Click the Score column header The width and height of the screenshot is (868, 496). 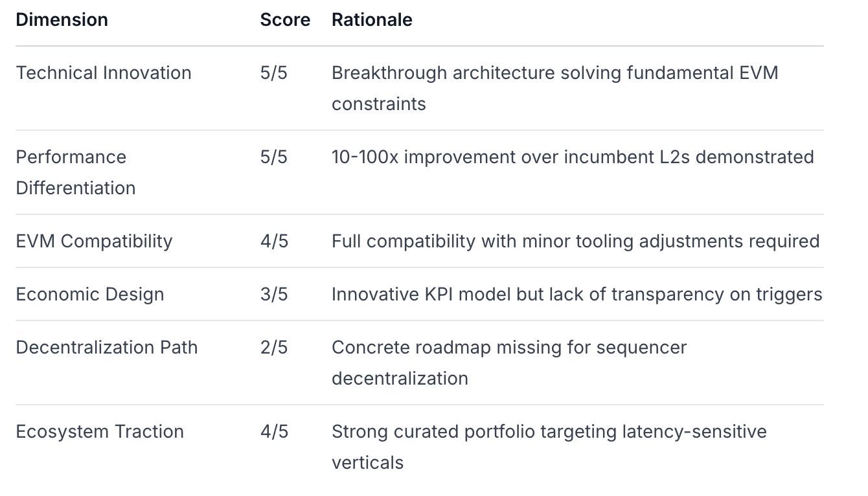click(x=285, y=20)
